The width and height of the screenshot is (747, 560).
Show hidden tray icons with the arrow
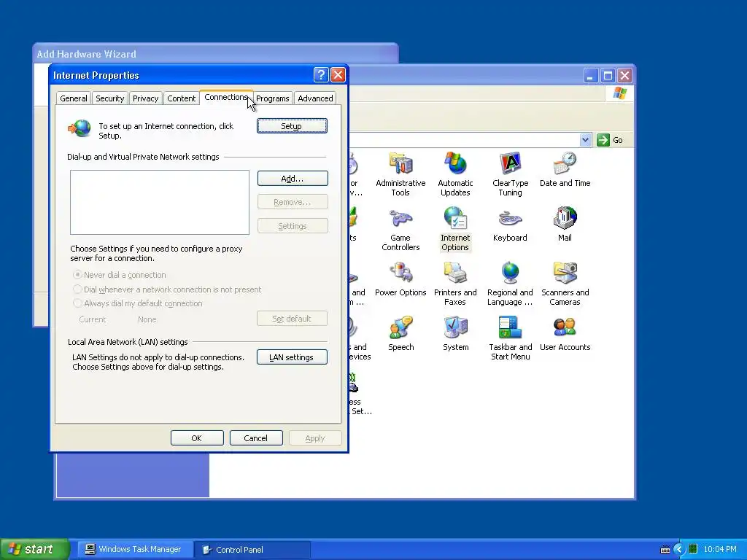[679, 550]
